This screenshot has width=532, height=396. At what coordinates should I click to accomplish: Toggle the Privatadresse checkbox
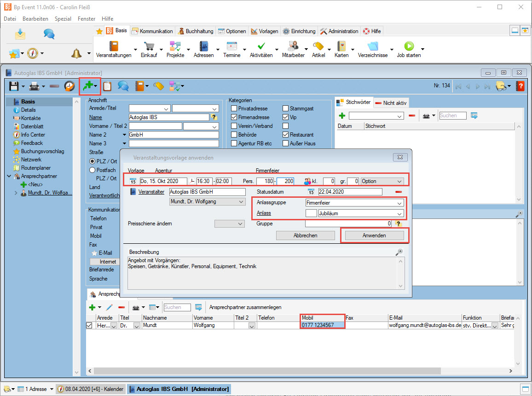pos(234,109)
